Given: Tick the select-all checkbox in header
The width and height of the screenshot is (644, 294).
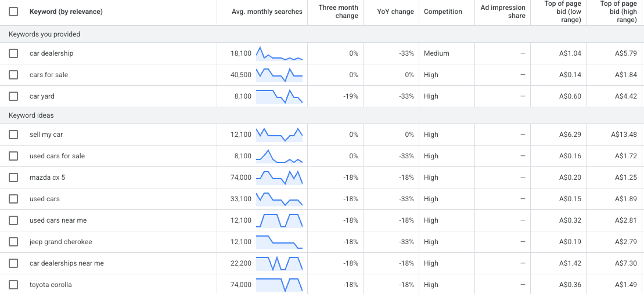Looking at the screenshot, I should (13, 12).
